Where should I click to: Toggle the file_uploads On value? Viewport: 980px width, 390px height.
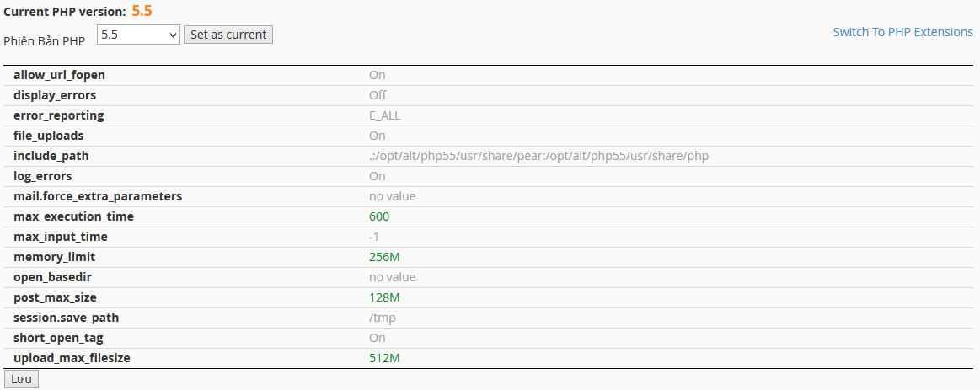[x=377, y=136]
